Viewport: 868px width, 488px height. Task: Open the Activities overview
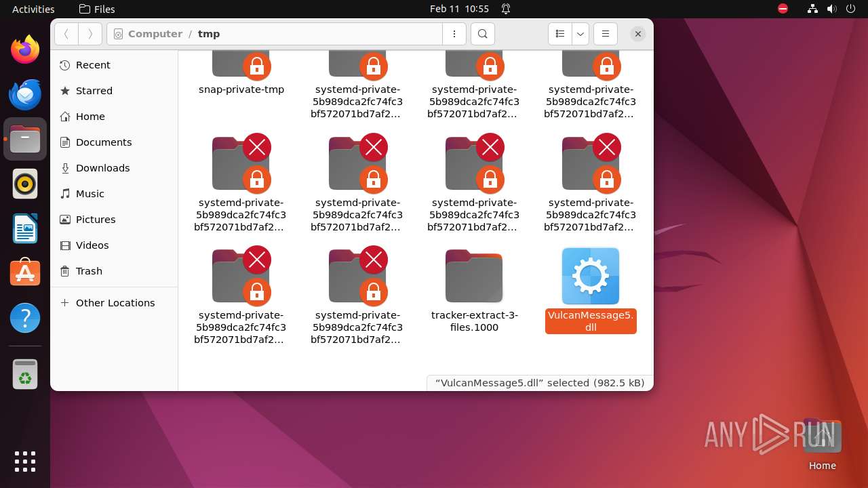33,9
